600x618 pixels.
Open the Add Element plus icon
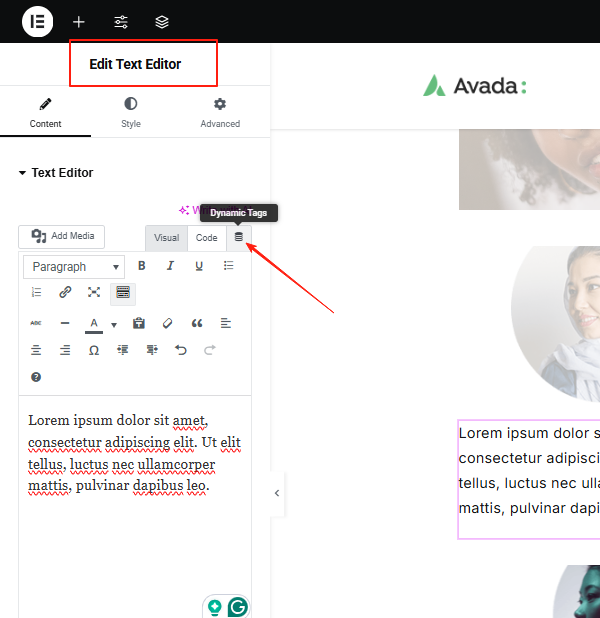coord(79,22)
